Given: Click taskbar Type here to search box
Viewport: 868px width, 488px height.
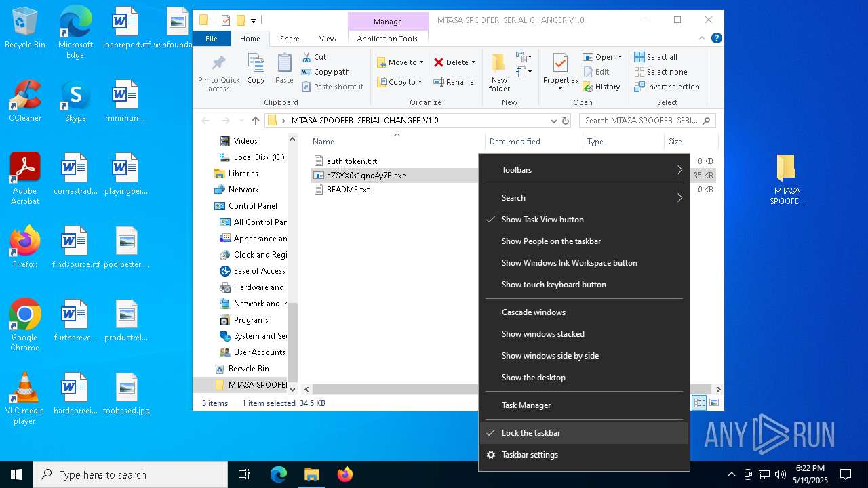Looking at the screenshot, I should [x=130, y=474].
